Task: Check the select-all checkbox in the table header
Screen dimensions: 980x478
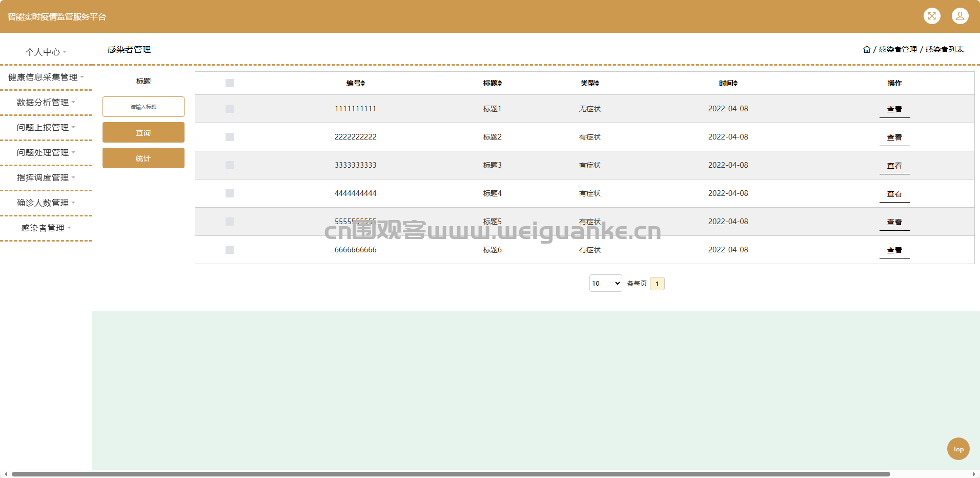Action: click(230, 83)
